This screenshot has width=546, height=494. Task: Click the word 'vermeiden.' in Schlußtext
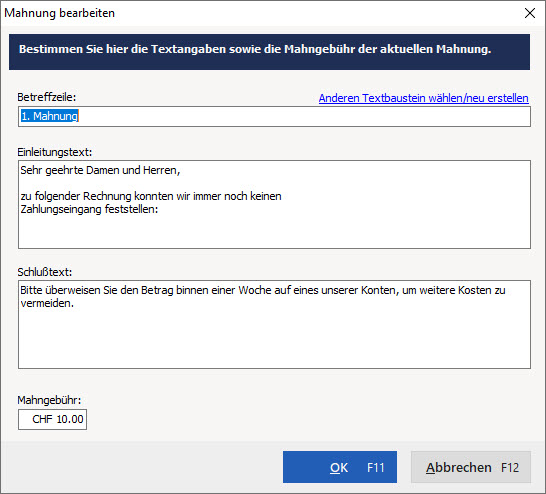pos(47,304)
